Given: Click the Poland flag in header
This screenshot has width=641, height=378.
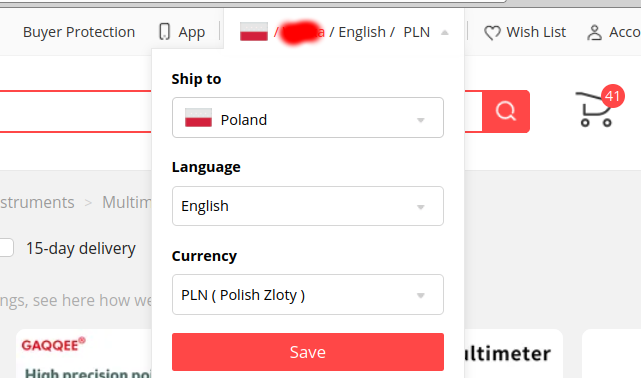Looking at the screenshot, I should pos(254,31).
